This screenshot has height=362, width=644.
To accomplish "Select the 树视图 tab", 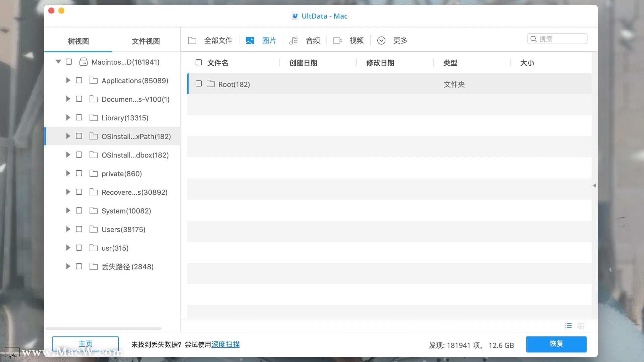I will point(78,41).
